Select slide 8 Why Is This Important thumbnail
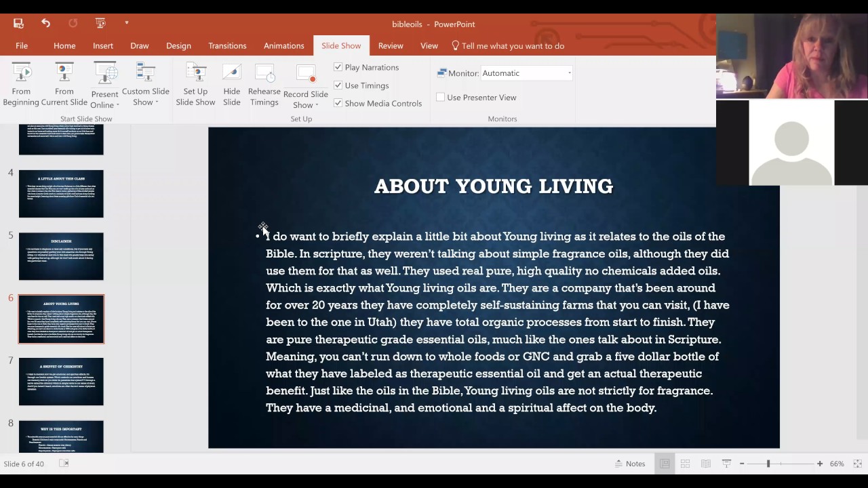868x488 pixels. [61, 436]
